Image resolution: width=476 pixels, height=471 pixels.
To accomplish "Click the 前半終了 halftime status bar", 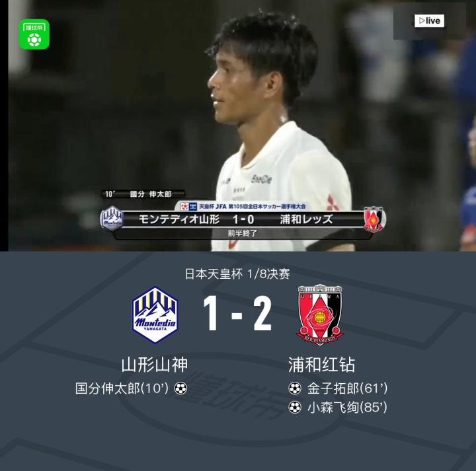I will [243, 233].
